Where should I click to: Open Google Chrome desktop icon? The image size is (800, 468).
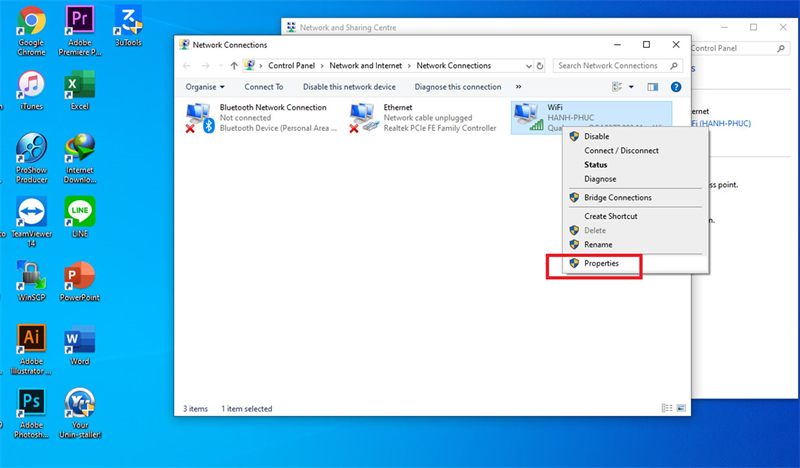[x=31, y=31]
